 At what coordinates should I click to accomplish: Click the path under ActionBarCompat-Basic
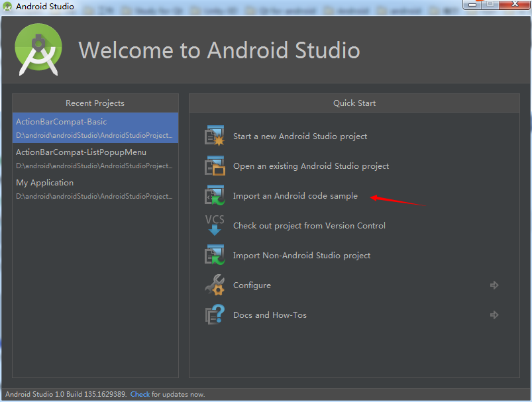[94, 135]
